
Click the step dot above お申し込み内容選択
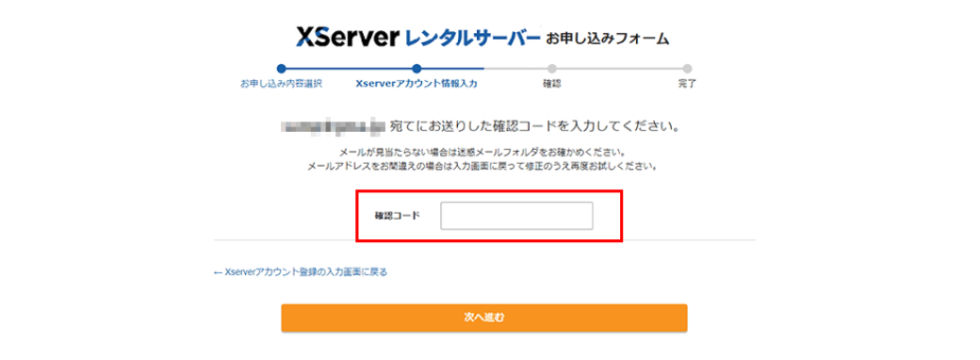[x=281, y=68]
